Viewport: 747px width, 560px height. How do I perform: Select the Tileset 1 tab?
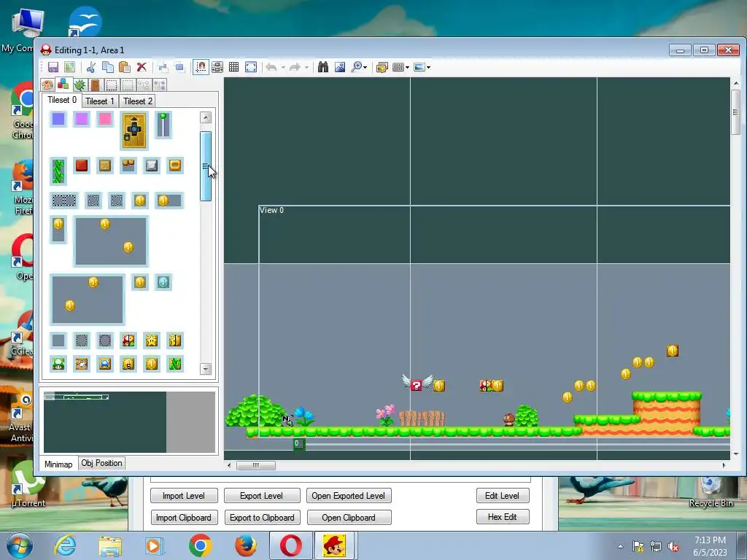(99, 101)
